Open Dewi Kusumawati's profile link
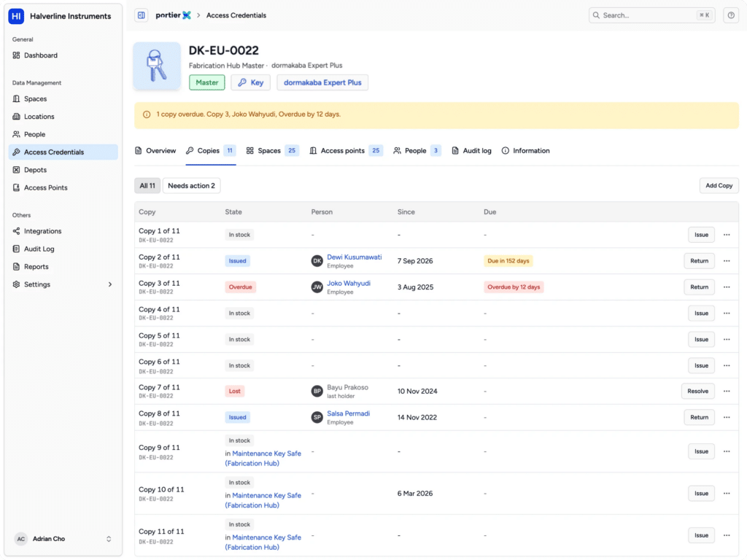Screen dimensions: 747x560 (355, 257)
